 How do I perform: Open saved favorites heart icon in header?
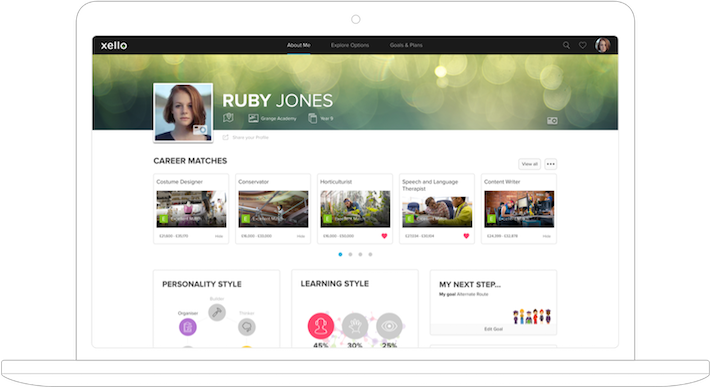coord(583,45)
